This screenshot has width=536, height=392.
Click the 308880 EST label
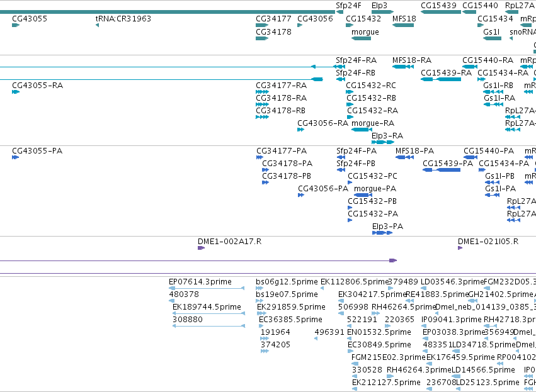pyautogui.click(x=188, y=320)
